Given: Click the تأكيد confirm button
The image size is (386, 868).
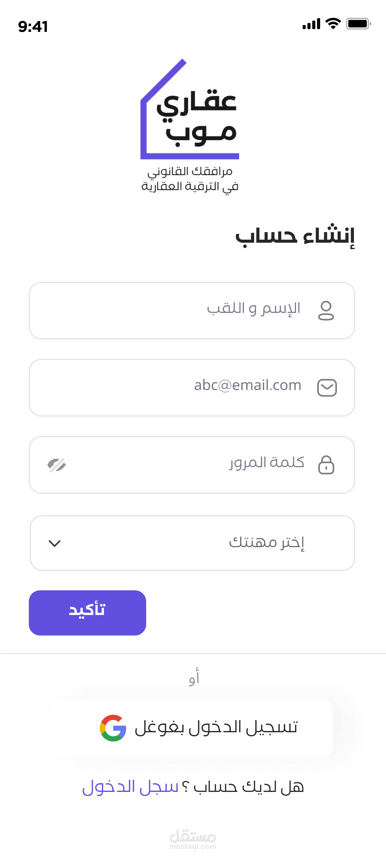Looking at the screenshot, I should pos(87,613).
